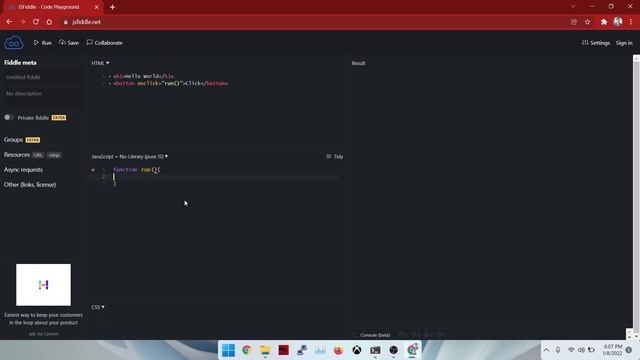
Task: Expand the Resources section
Action: pos(17,155)
